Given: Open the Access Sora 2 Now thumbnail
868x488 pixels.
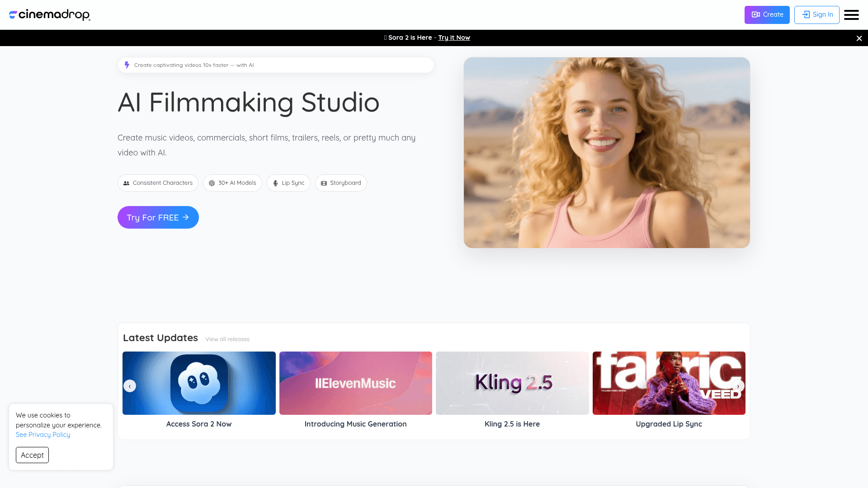Looking at the screenshot, I should [x=199, y=383].
